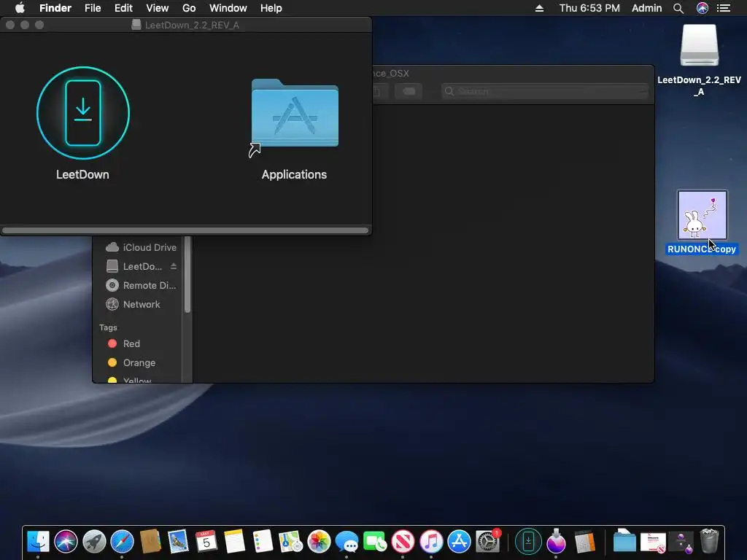Click LeetDown app icon in the Dock

coord(528,542)
